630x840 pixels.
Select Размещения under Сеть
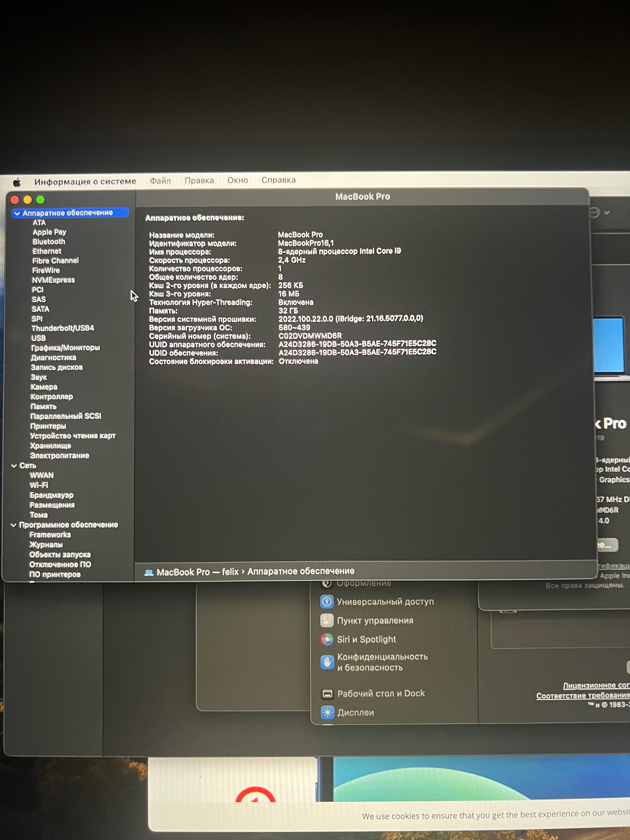pyautogui.click(x=52, y=505)
